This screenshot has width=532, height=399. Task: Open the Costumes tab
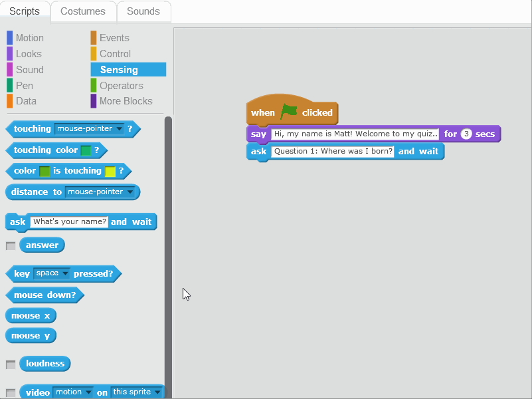coord(83,11)
